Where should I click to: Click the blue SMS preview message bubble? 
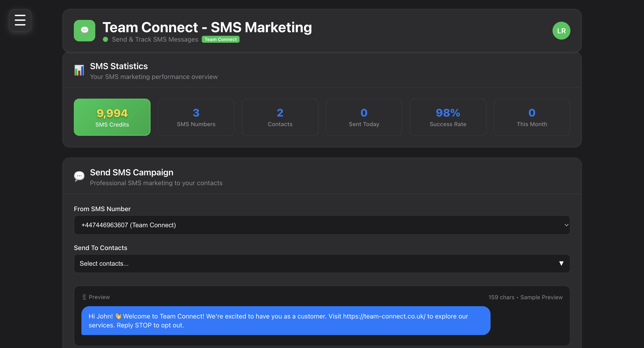coord(286,320)
